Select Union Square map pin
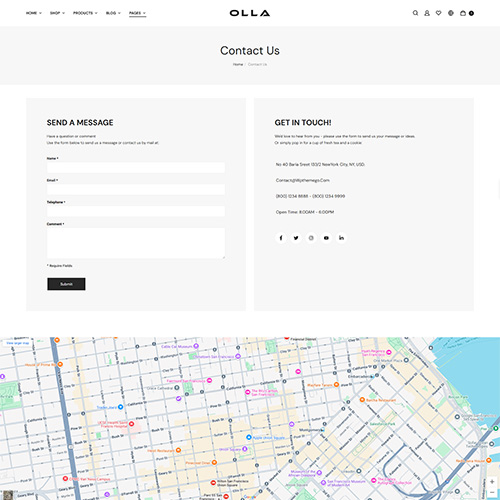This screenshot has height=500, width=500. [245, 449]
